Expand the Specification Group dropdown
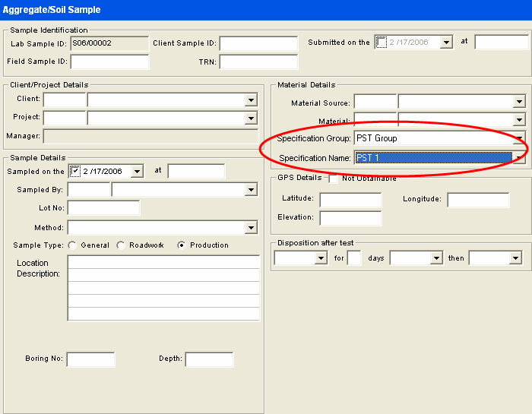This screenshot has width=532, height=414. click(518, 138)
